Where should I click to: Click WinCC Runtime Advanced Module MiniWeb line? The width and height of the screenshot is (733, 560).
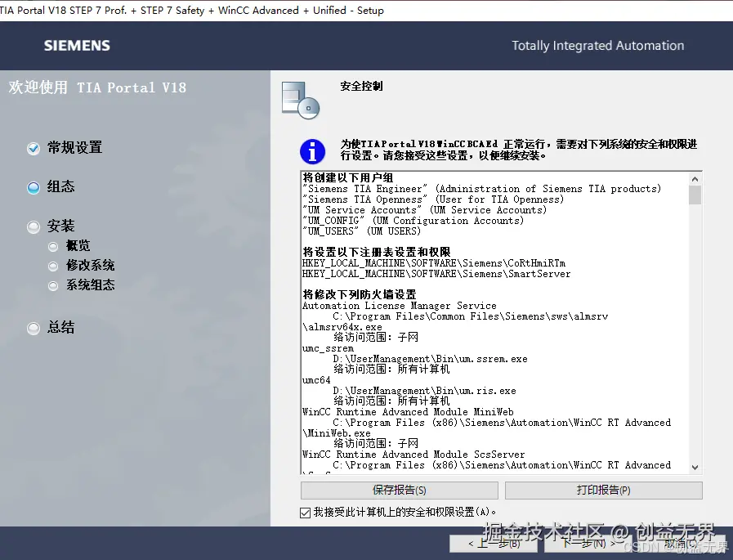(x=408, y=412)
